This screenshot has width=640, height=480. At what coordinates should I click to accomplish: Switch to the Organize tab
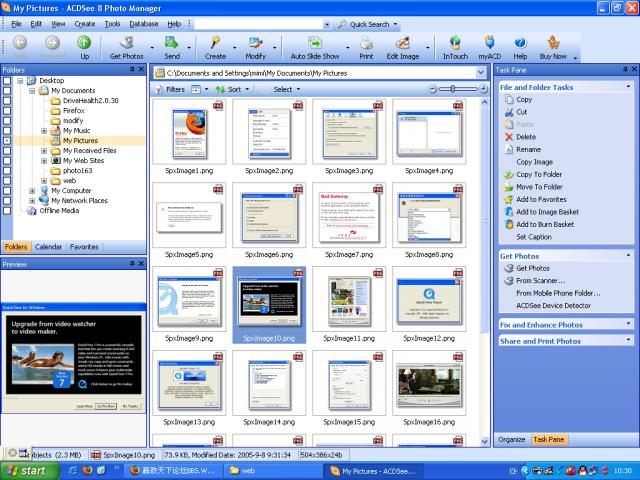tap(511, 440)
